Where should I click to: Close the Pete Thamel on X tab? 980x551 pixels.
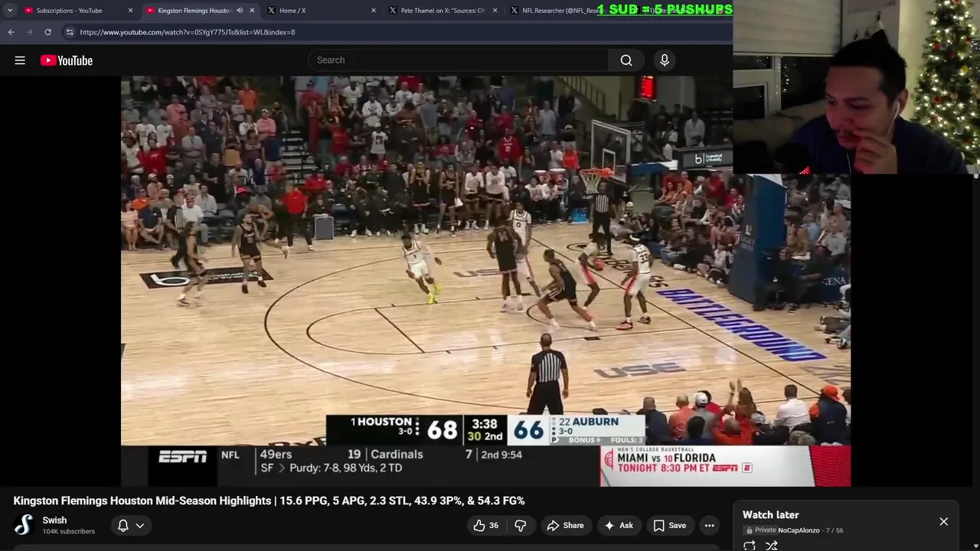(495, 11)
